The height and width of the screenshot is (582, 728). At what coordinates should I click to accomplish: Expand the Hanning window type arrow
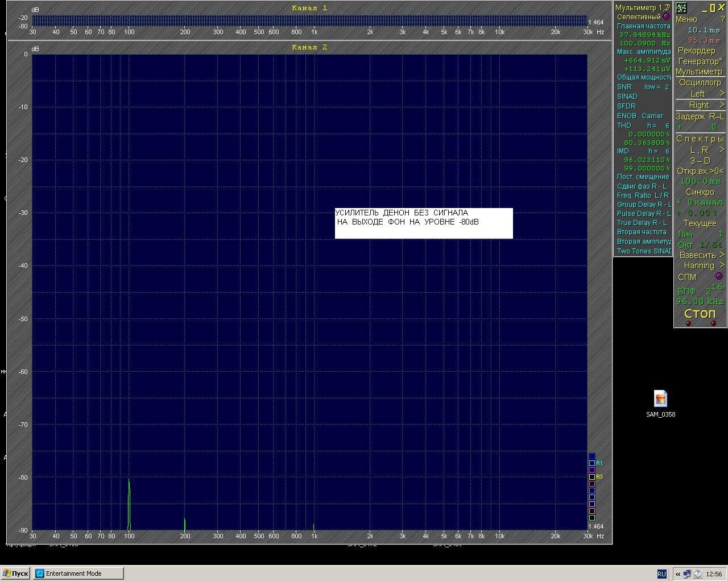point(722,265)
